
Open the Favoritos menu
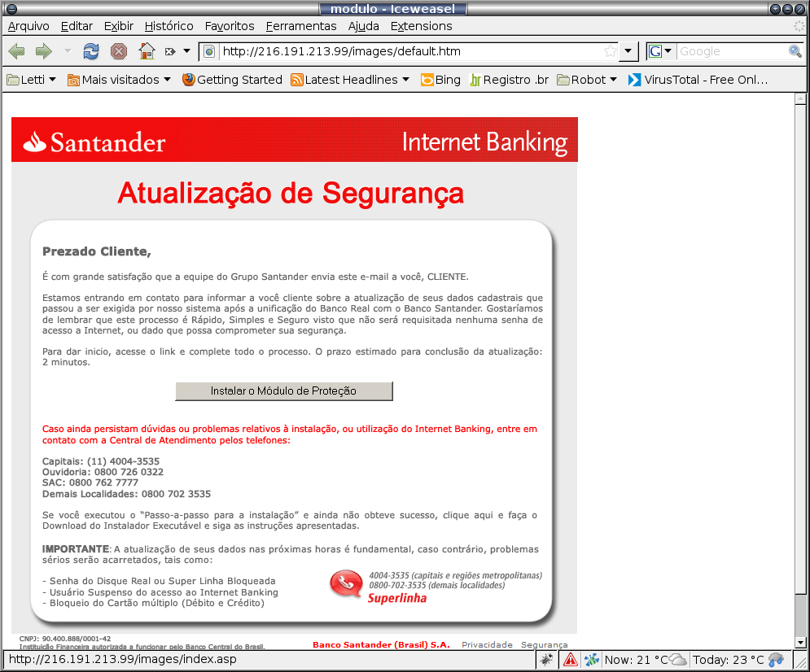tap(230, 26)
